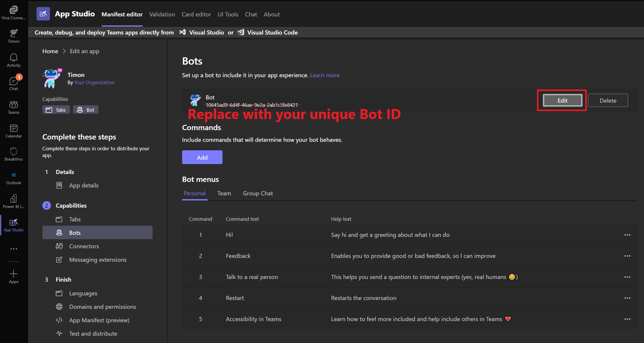Screen dimensions: 644x343
Task: Open the Calendar app
Action: tap(14, 131)
